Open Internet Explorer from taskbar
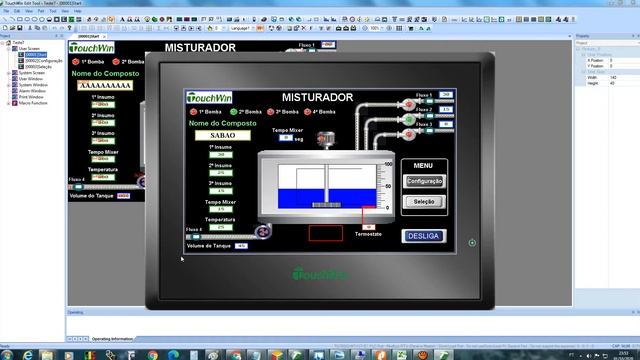This screenshot has width=640, height=360. click(27, 355)
